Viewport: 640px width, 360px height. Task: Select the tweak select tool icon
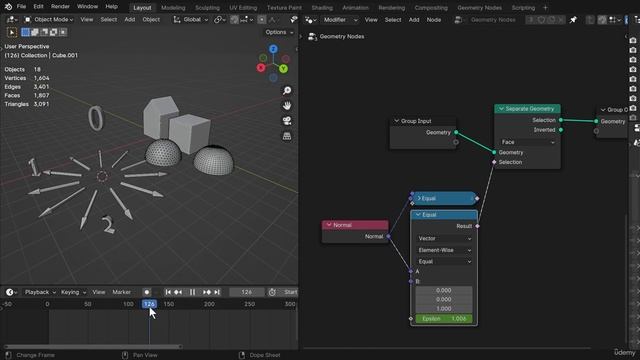12,32
